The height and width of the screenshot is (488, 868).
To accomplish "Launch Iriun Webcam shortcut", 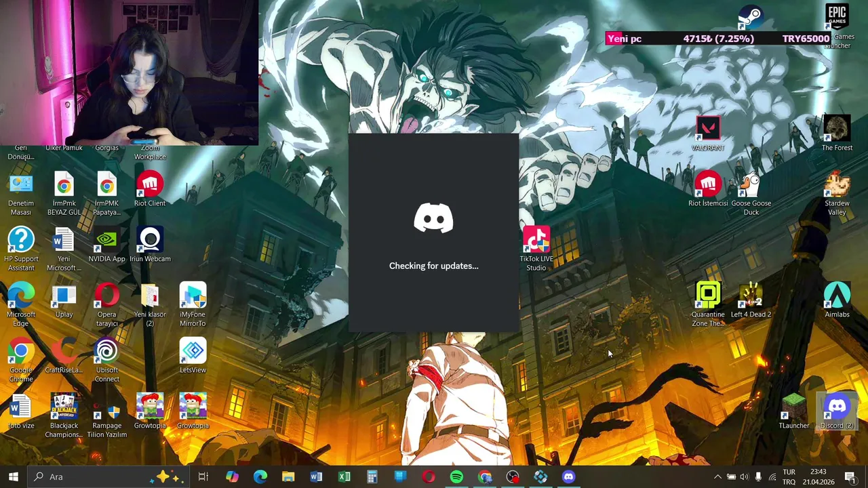I will pos(150,245).
